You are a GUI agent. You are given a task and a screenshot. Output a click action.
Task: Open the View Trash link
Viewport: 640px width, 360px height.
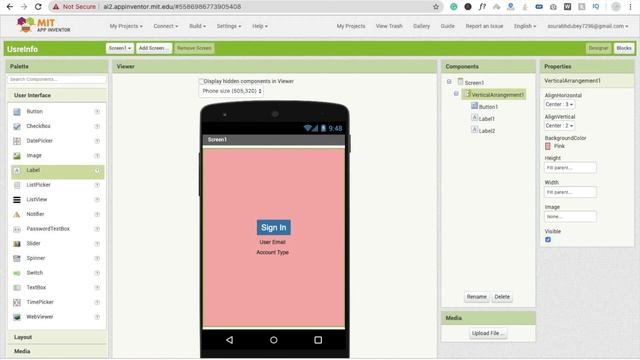coord(389,26)
